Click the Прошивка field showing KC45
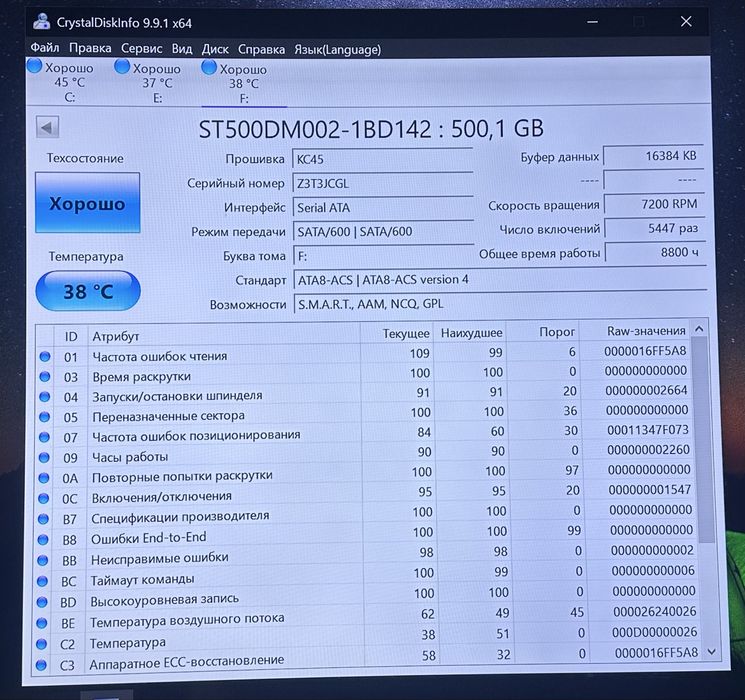The width and height of the screenshot is (745, 700). tap(382, 159)
